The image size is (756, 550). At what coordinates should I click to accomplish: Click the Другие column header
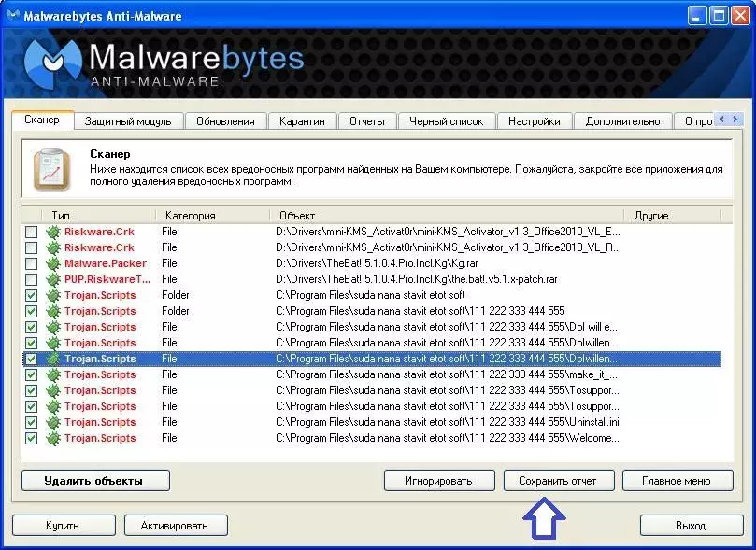[673, 216]
